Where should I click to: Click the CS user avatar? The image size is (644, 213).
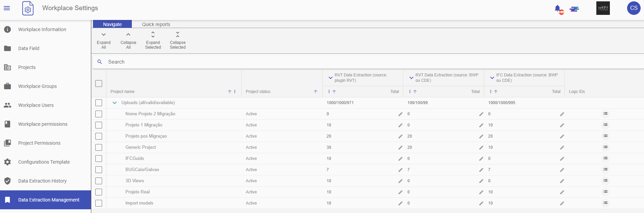634,8
